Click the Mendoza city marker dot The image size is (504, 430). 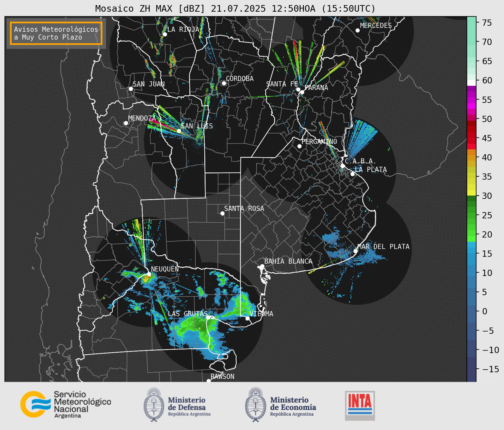[x=126, y=123]
